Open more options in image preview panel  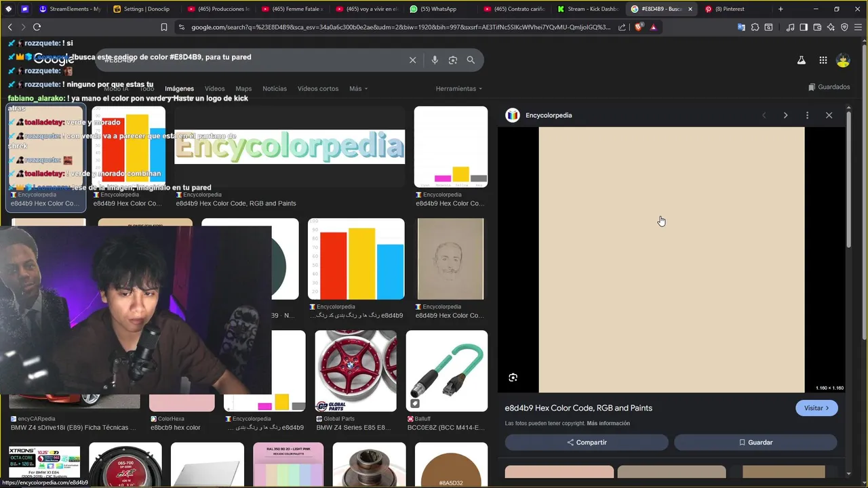[807, 115]
